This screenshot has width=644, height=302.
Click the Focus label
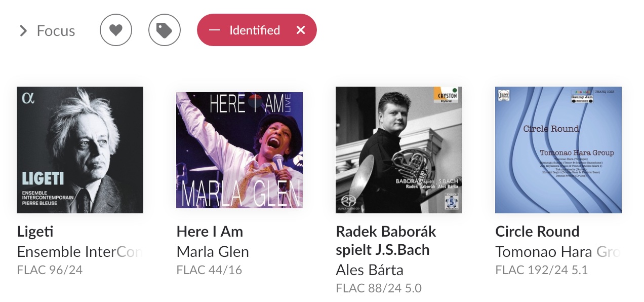coord(56,31)
